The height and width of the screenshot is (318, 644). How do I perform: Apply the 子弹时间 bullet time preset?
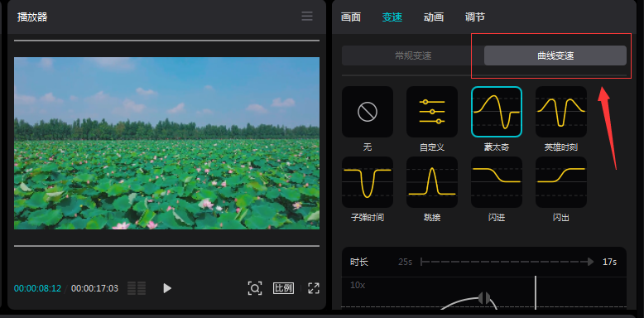368,182
